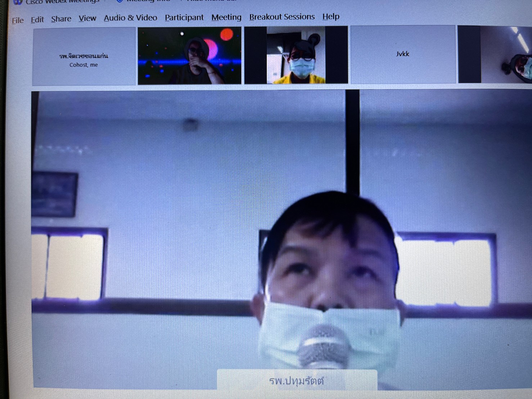Open the Breakout Sessions menu
This screenshot has height=399, width=532.
pos(281,17)
